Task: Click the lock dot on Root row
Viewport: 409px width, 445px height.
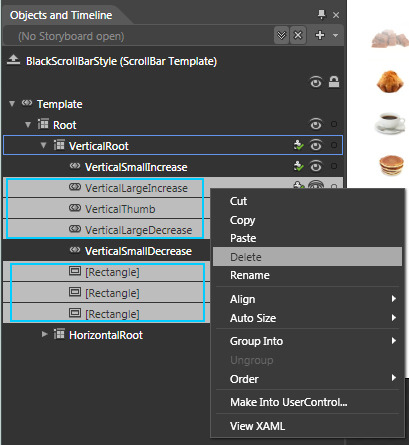Action: (x=334, y=124)
